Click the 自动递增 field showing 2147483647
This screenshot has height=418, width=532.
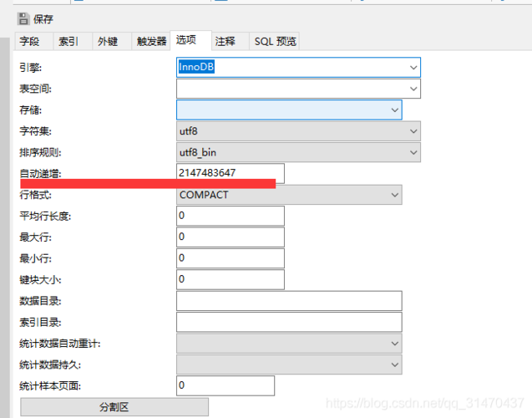231,172
